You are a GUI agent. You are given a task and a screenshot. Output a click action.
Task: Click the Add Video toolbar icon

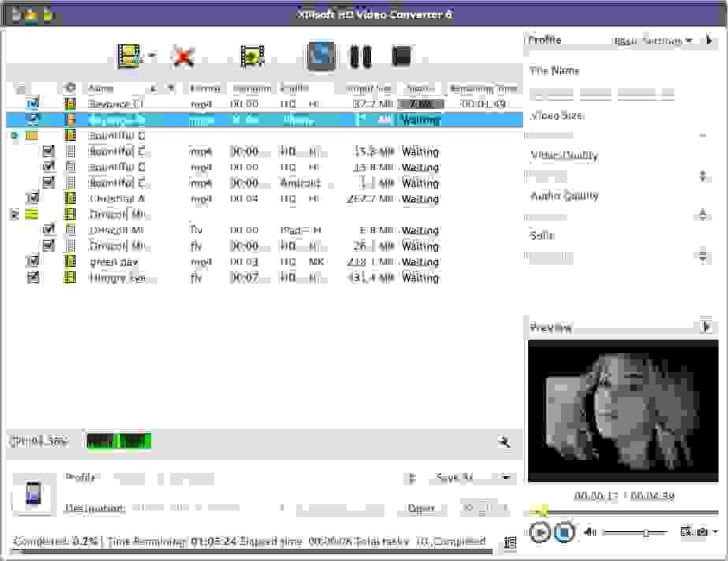coord(251,55)
